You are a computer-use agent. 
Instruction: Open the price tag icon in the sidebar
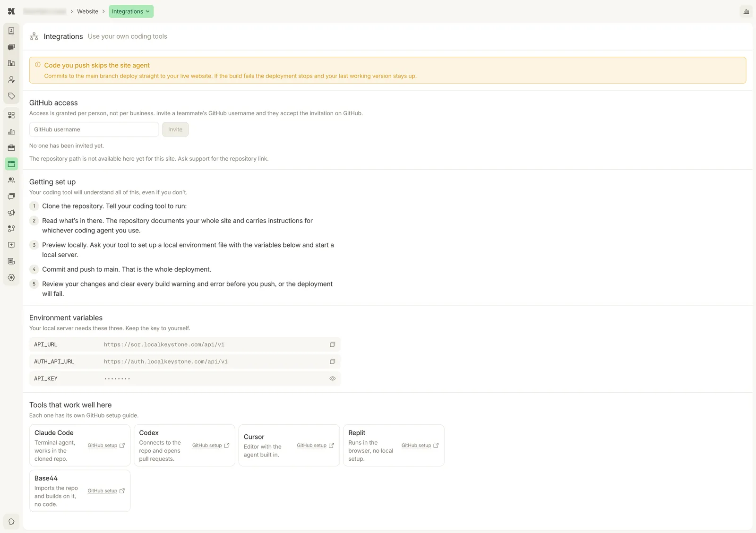tap(11, 96)
